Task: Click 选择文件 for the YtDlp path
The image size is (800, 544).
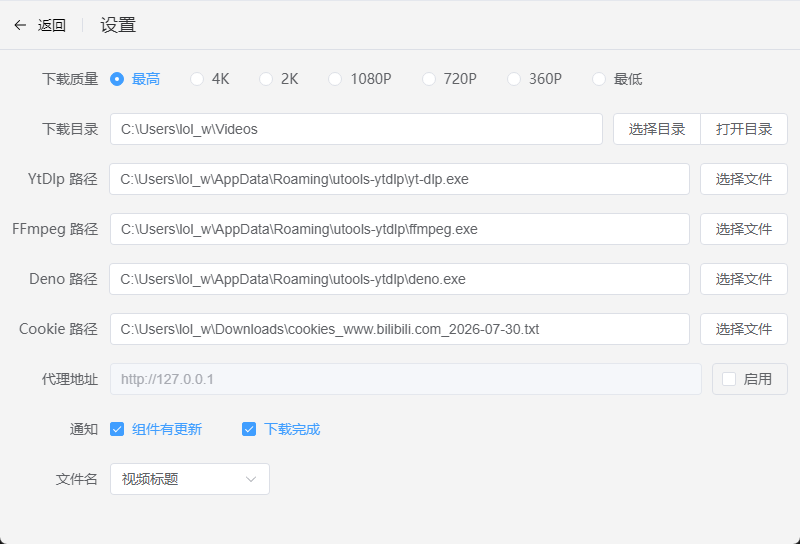Action: tap(744, 179)
